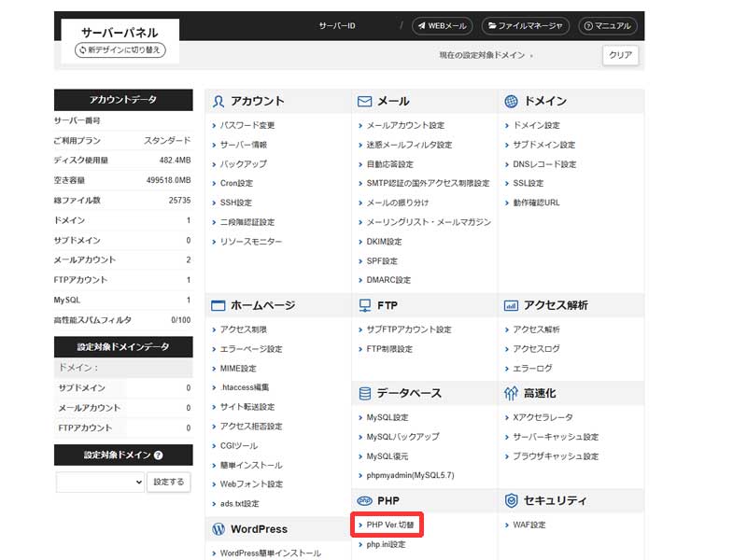The width and height of the screenshot is (747, 560).
Task: Open パスワード変更 link
Action: click(247, 125)
